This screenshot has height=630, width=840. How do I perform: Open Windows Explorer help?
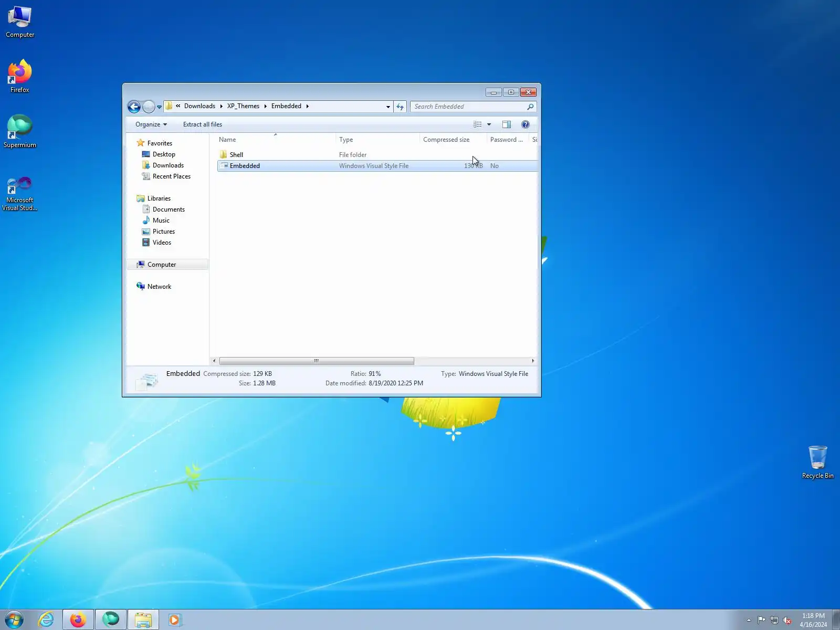click(526, 124)
